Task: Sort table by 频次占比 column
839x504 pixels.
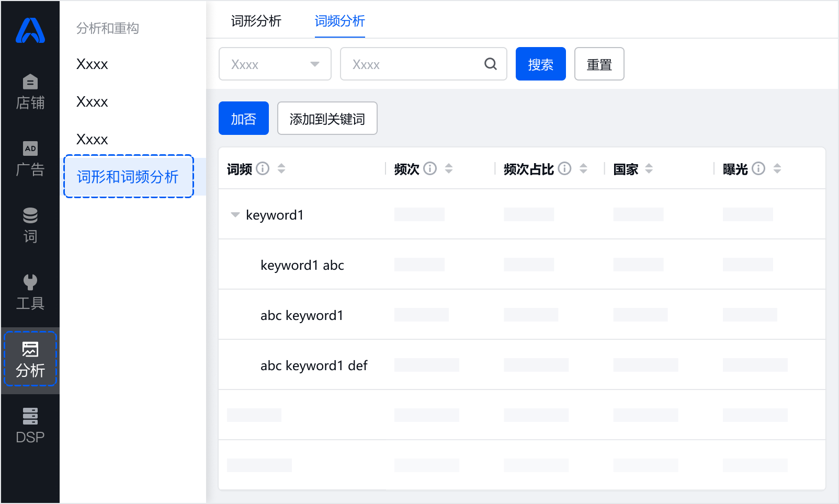Action: (583, 168)
